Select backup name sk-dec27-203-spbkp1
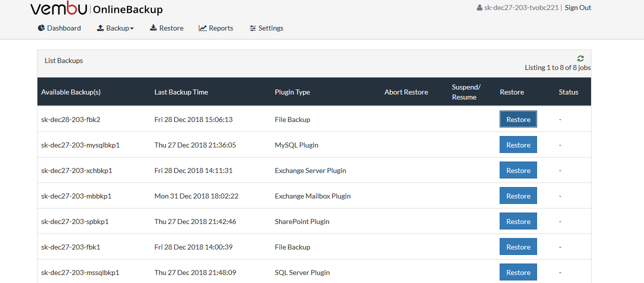 click(75, 221)
